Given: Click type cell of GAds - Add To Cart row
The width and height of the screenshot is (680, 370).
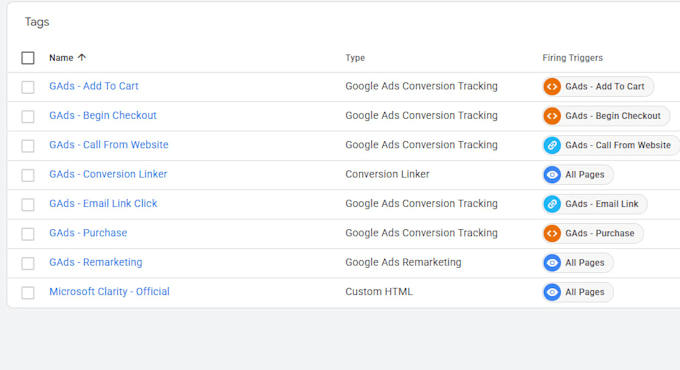Looking at the screenshot, I should (x=422, y=86).
